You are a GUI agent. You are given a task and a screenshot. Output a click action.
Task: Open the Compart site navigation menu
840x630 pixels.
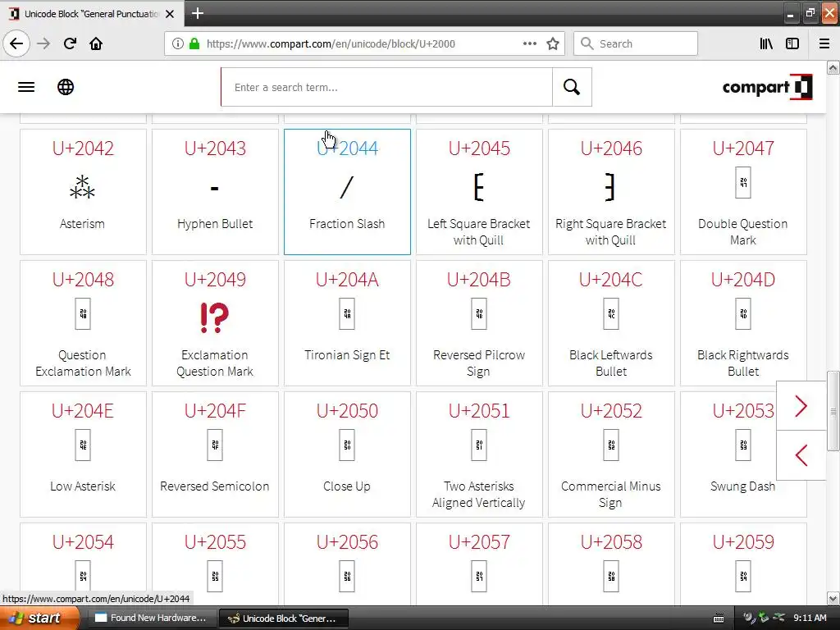(x=26, y=87)
